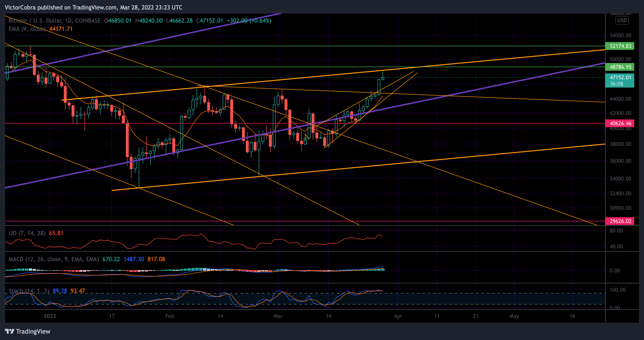644x340 pixels.
Task: Click the 40.00 tick on UO scale
Action: [616, 247]
